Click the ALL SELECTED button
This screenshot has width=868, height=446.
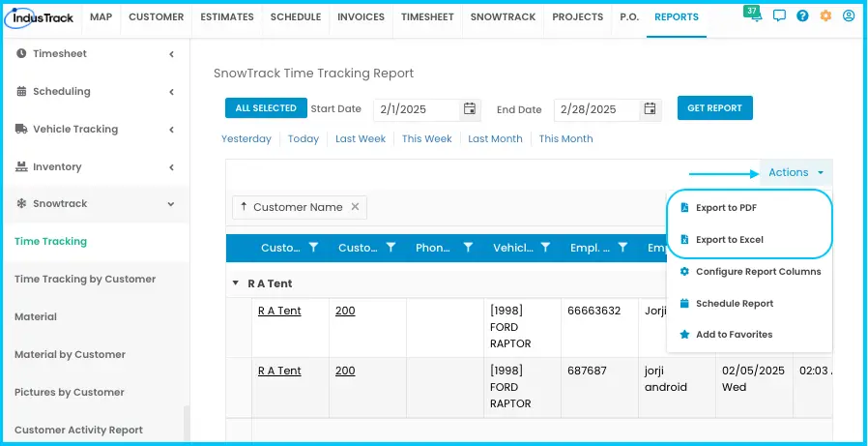point(266,108)
